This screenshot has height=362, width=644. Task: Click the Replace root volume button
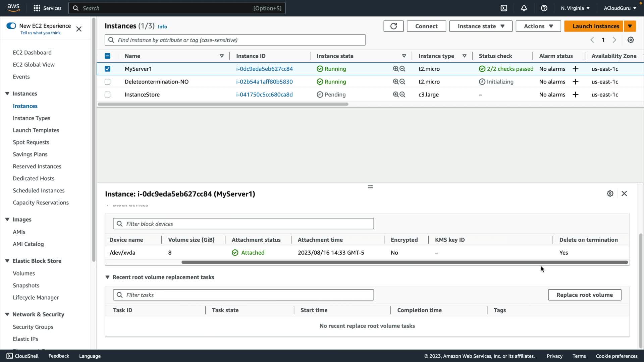[584, 295]
